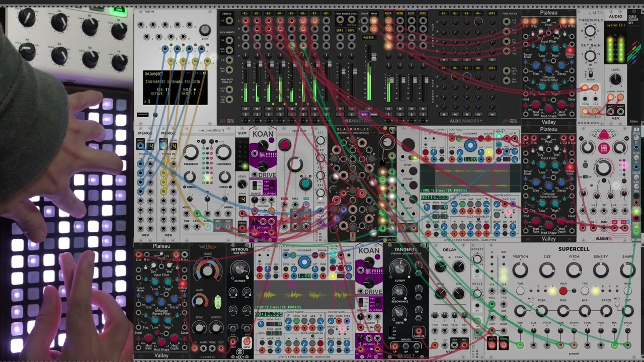
Task: Click the Teletype param knob
Action: [x=205, y=30]
